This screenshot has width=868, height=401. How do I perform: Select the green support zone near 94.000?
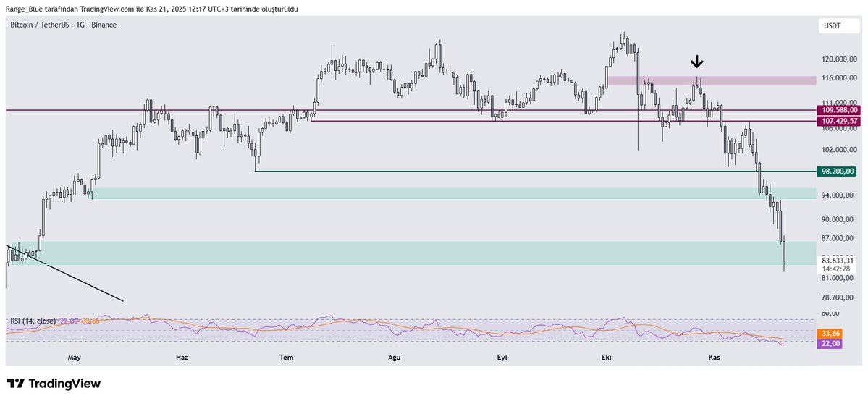(x=452, y=193)
